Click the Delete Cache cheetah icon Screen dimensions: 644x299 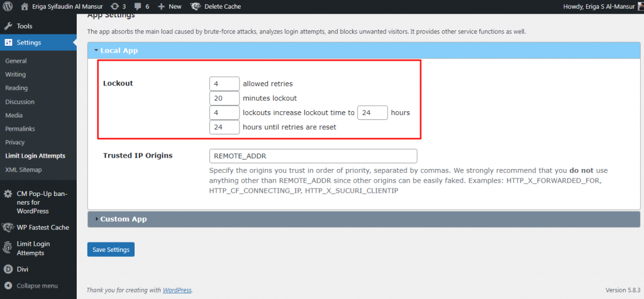(x=196, y=6)
